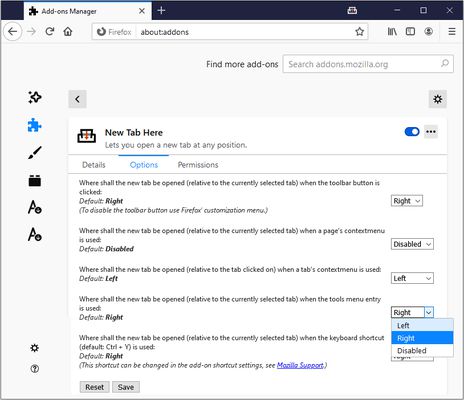Reload the current page
This screenshot has height=400, width=464.
pyautogui.click(x=50, y=32)
